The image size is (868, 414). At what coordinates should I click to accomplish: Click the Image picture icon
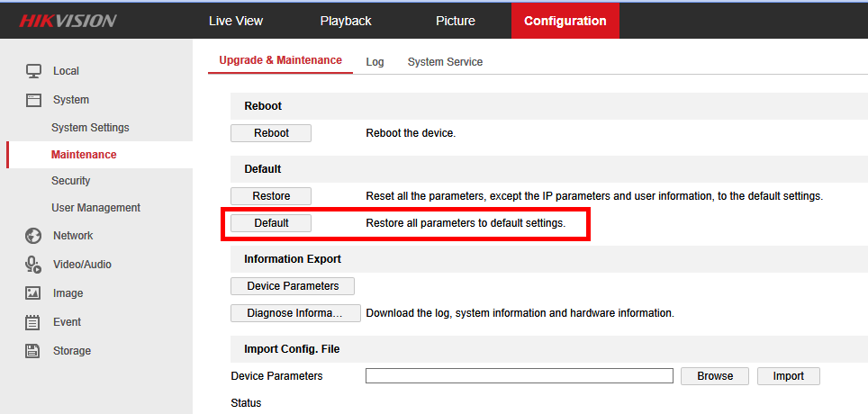pos(33,293)
